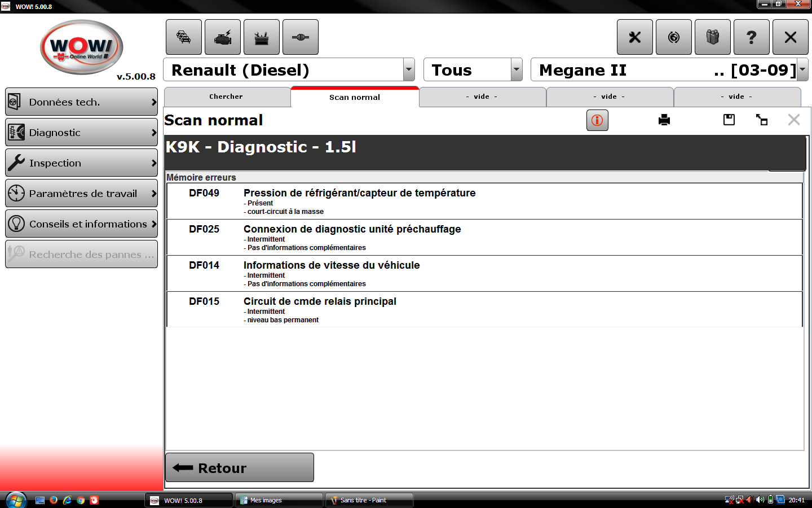
Task: Click the red recorder quick launch icon
Action: click(x=94, y=500)
